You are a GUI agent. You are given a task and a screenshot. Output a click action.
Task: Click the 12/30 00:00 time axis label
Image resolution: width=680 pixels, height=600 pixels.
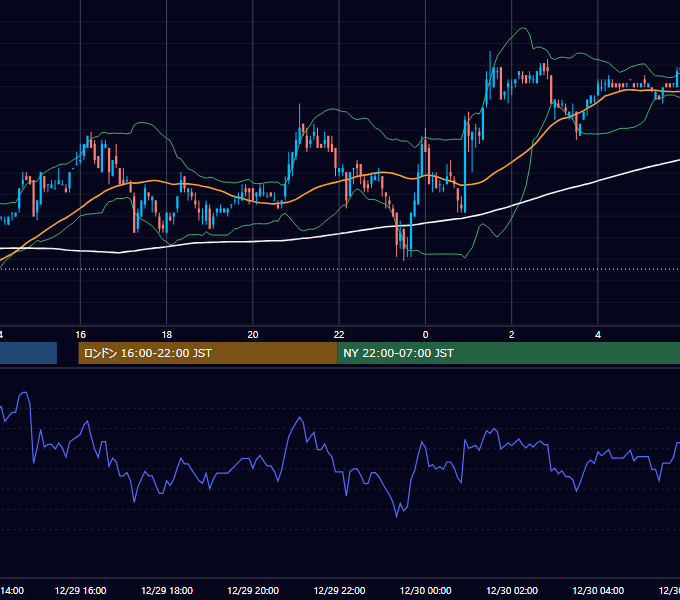[425, 590]
